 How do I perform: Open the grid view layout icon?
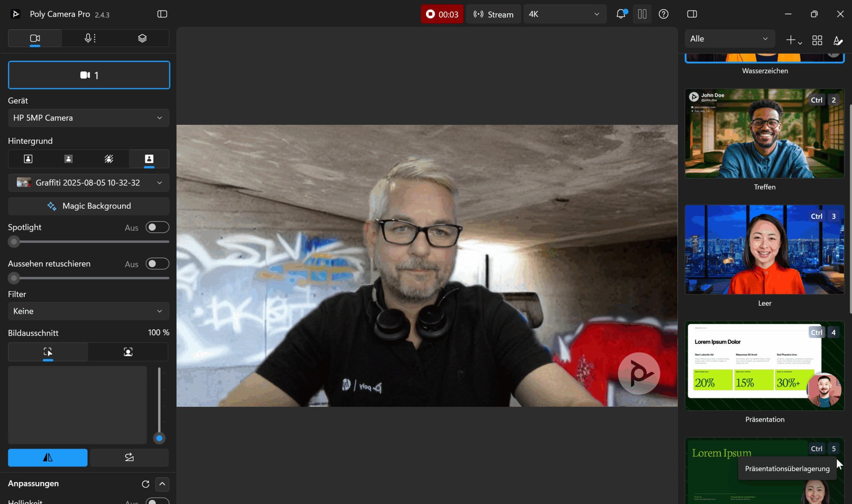[x=817, y=40]
